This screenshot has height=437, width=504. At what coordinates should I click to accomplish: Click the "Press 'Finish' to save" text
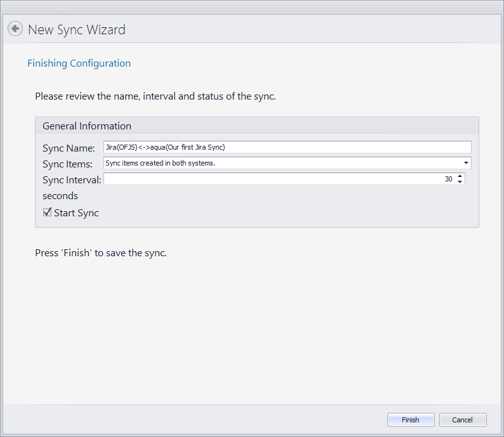pyautogui.click(x=100, y=253)
